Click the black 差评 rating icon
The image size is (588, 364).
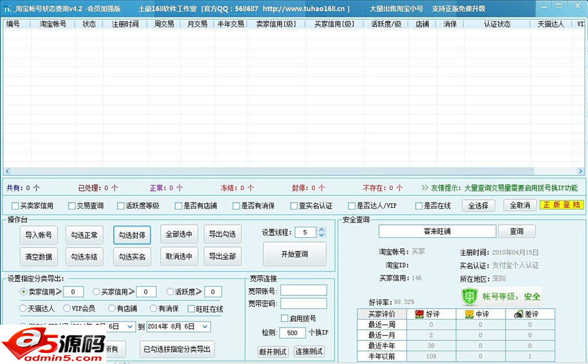click(517, 314)
